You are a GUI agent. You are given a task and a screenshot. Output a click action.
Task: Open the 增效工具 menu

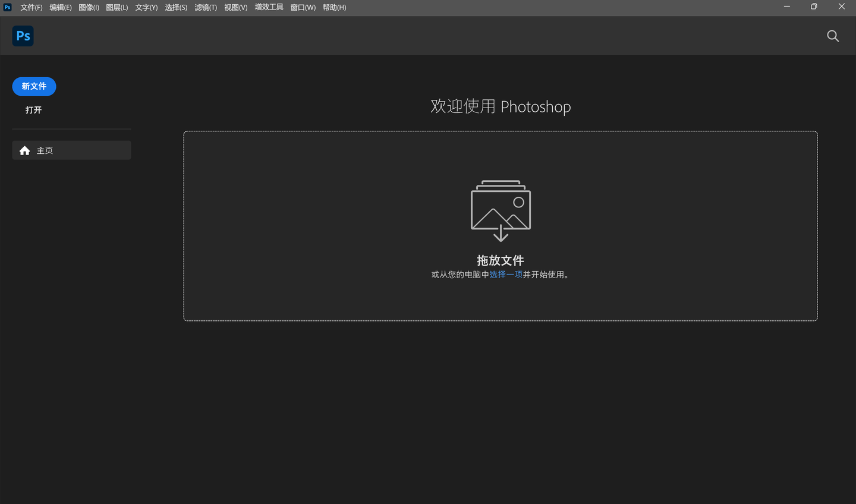[x=269, y=7]
